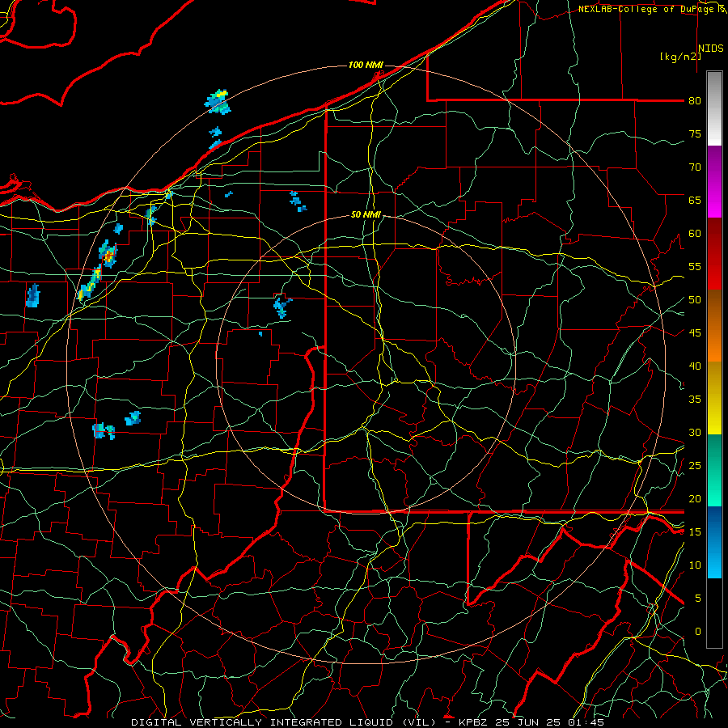Click the 20 value on the scale
Viewport: 728px width, 728px height.
(695, 498)
